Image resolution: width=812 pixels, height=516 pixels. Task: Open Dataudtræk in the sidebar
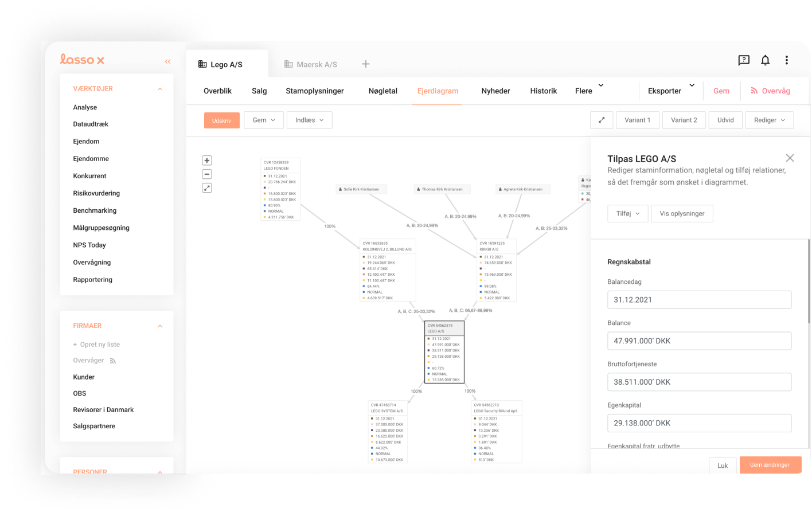coord(91,124)
